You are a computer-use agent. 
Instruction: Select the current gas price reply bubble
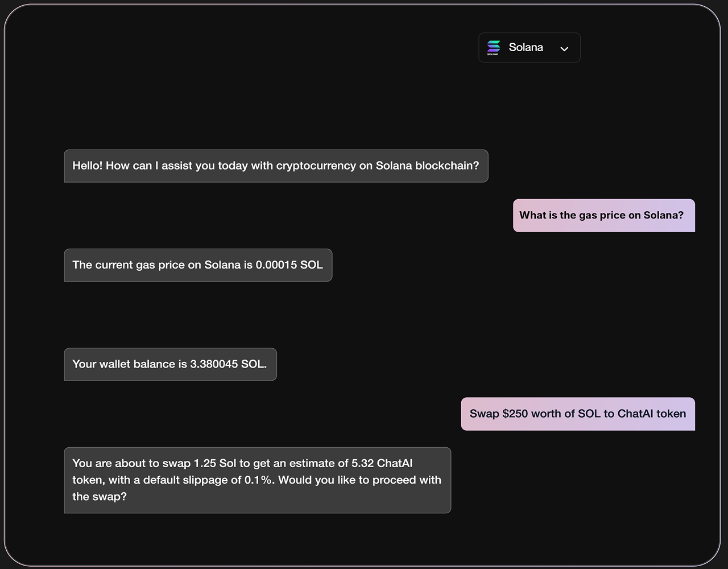(198, 265)
